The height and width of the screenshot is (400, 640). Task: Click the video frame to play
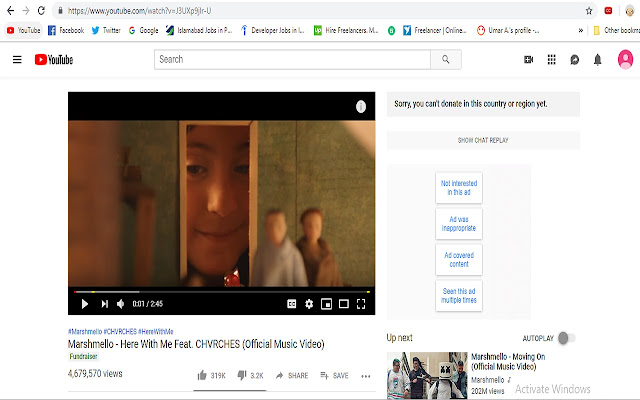(222, 203)
